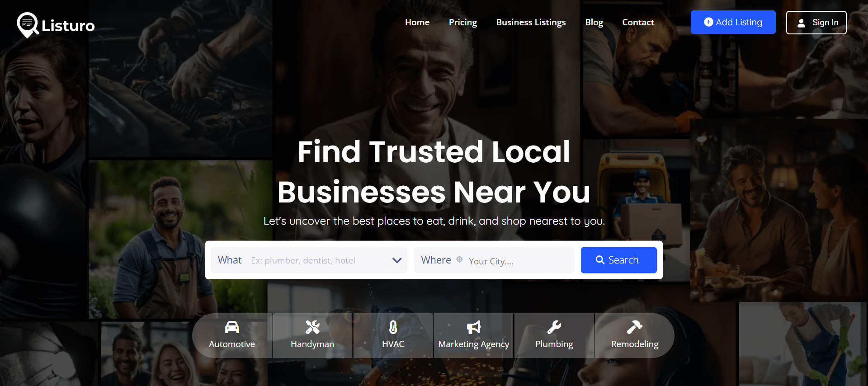This screenshot has height=386, width=868.
Task: Click the Add Listing button
Action: pos(733,22)
